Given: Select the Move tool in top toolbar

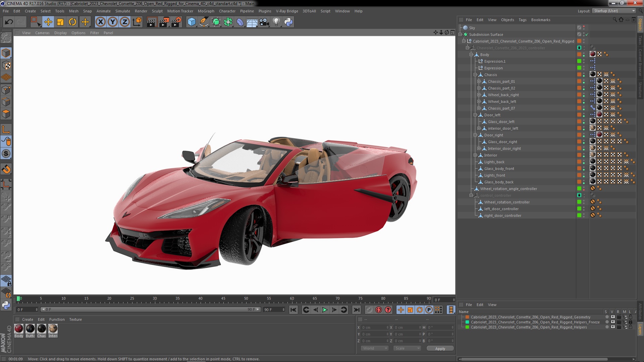Looking at the screenshot, I should click(48, 22).
